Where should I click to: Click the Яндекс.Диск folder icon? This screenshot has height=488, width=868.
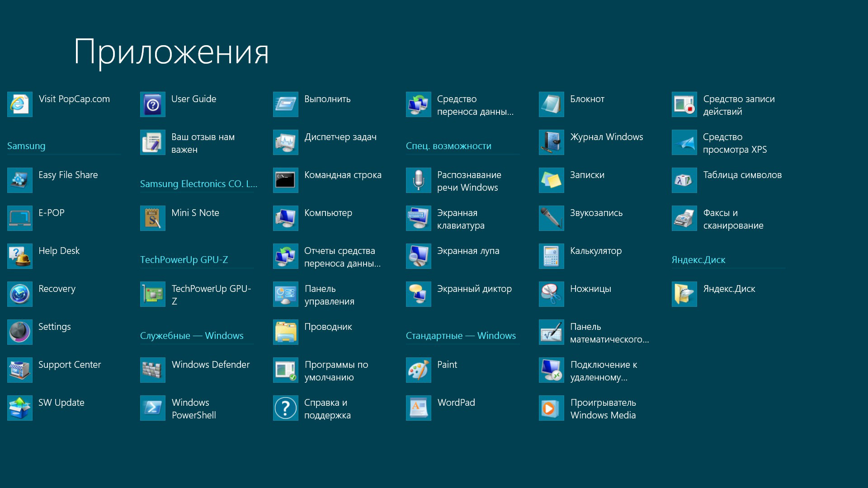[x=684, y=294]
